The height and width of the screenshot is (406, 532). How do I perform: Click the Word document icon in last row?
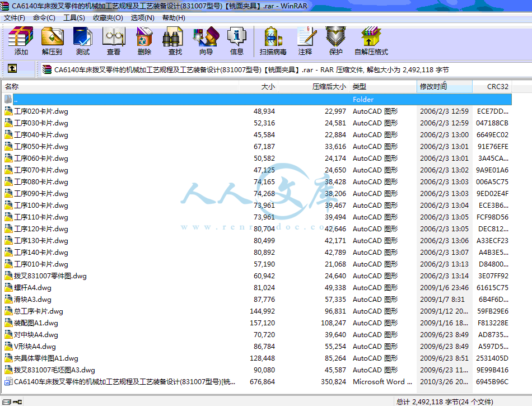click(8, 381)
